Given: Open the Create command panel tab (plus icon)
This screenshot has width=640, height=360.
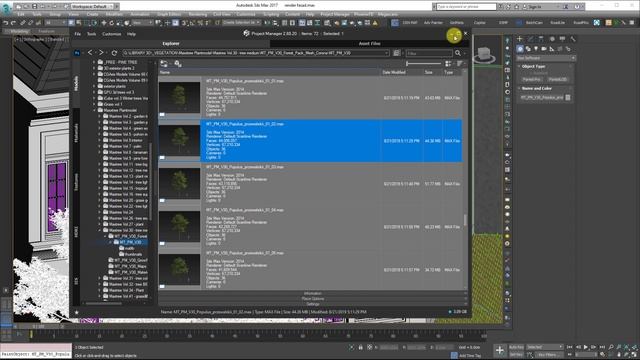Looking at the screenshot, I should coord(520,39).
